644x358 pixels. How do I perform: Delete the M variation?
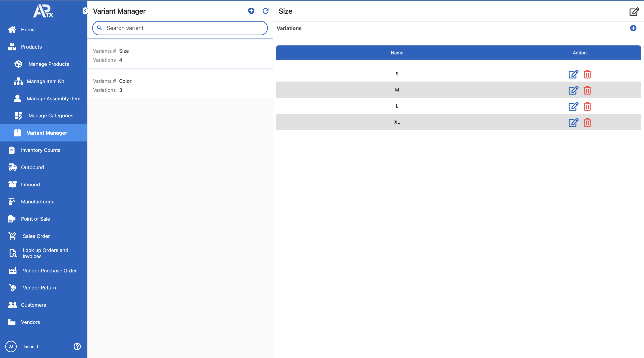[587, 90]
